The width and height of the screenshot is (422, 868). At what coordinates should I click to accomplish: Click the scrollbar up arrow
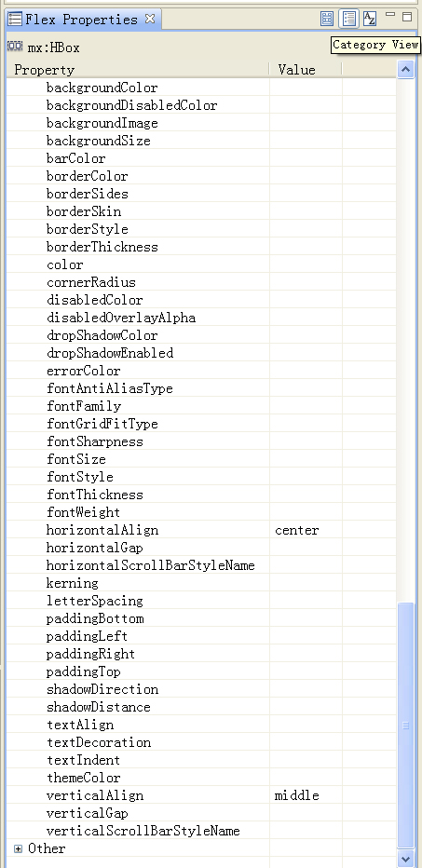405,70
